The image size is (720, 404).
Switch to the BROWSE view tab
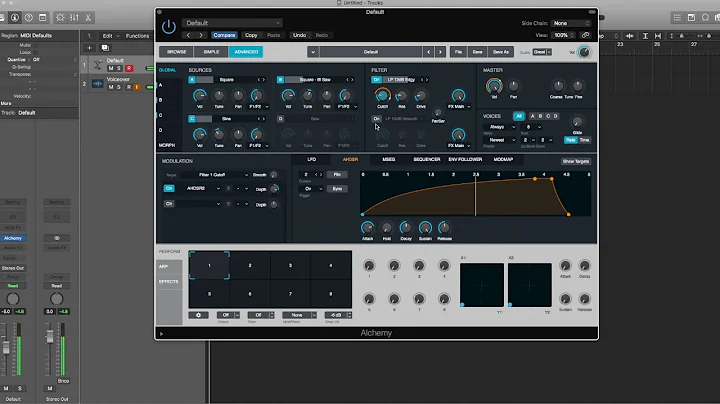click(x=176, y=52)
